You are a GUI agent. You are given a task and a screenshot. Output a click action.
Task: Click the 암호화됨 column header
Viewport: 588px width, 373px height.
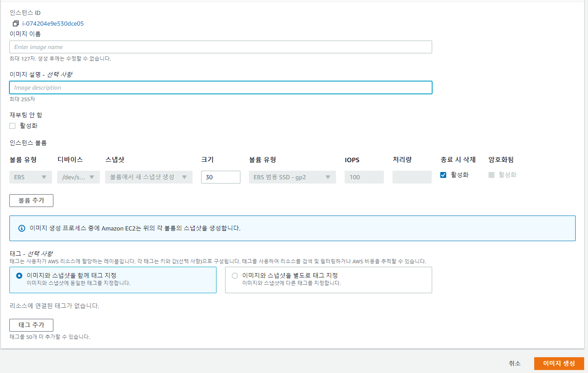point(501,160)
